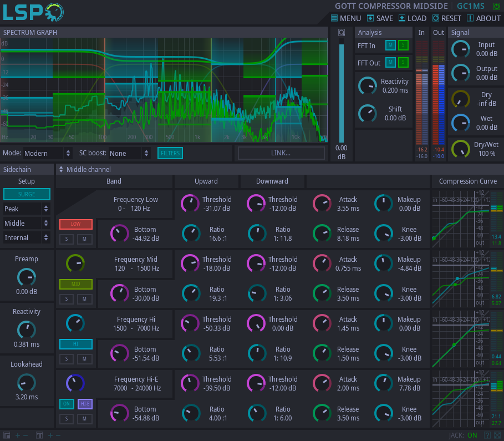The height and width of the screenshot is (441, 504).
Task: Mute the Low band with its M button
Action: [84, 239]
